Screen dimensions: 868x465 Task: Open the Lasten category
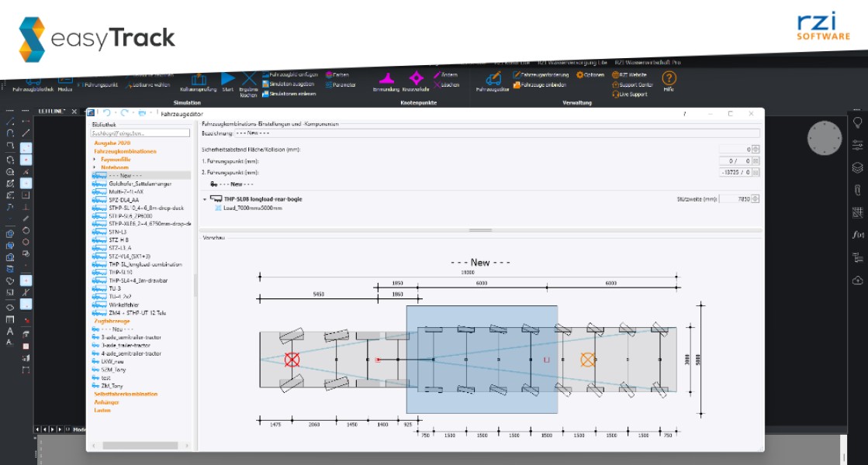tap(102, 410)
